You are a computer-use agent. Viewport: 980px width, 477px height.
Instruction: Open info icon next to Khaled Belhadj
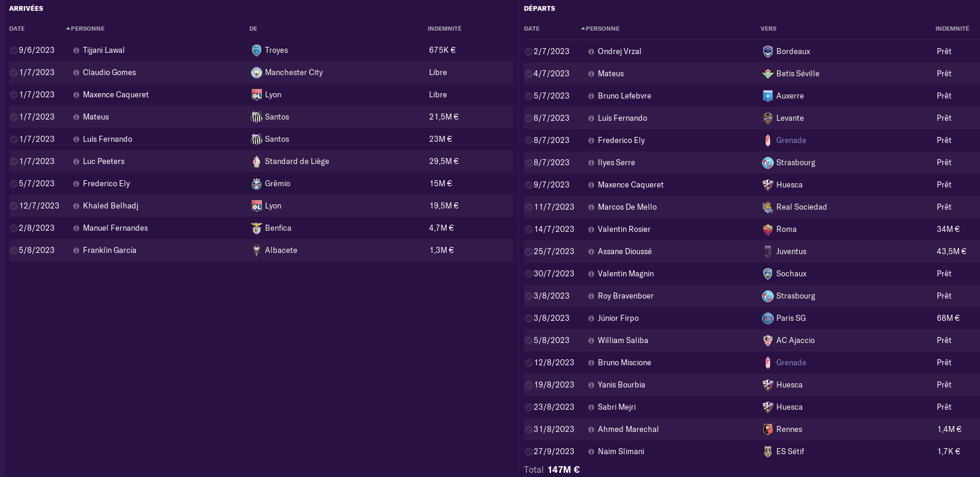click(x=76, y=206)
